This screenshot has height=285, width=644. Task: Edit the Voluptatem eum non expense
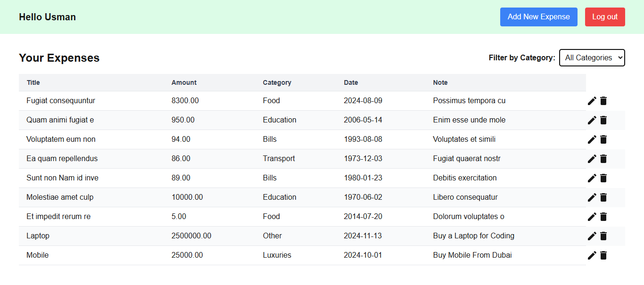click(592, 139)
